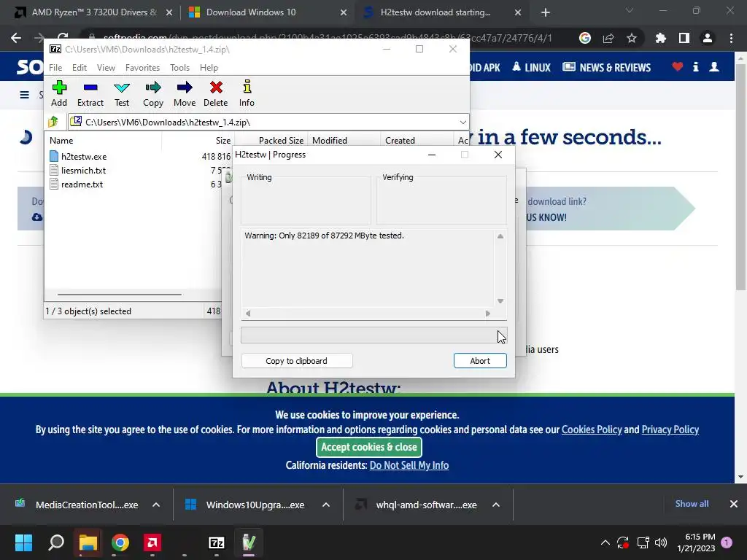Select liesmich.txt in the archive list
747x560 pixels.
[83, 170]
